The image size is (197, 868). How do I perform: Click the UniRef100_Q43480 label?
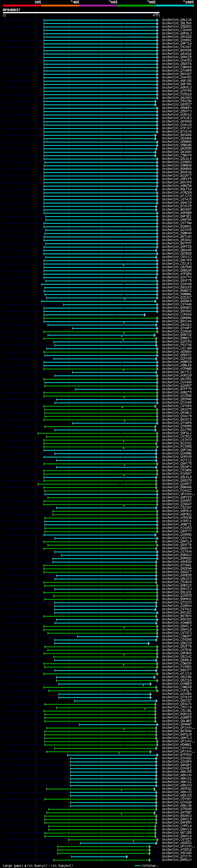pyautogui.click(x=177, y=152)
